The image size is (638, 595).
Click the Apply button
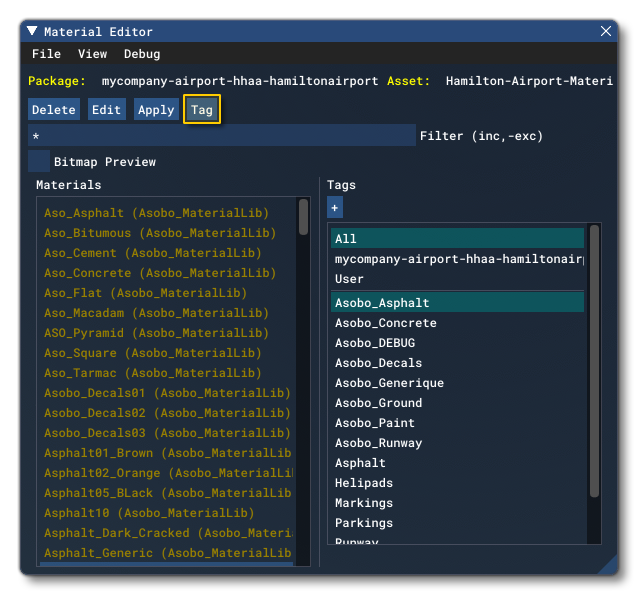[x=156, y=109]
